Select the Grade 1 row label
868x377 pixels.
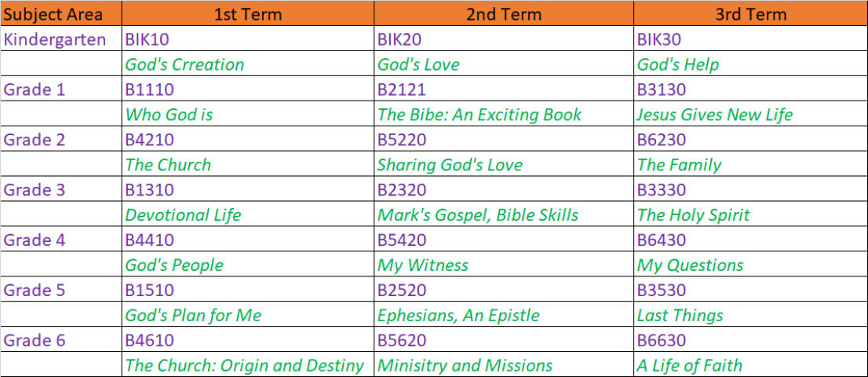34,90
